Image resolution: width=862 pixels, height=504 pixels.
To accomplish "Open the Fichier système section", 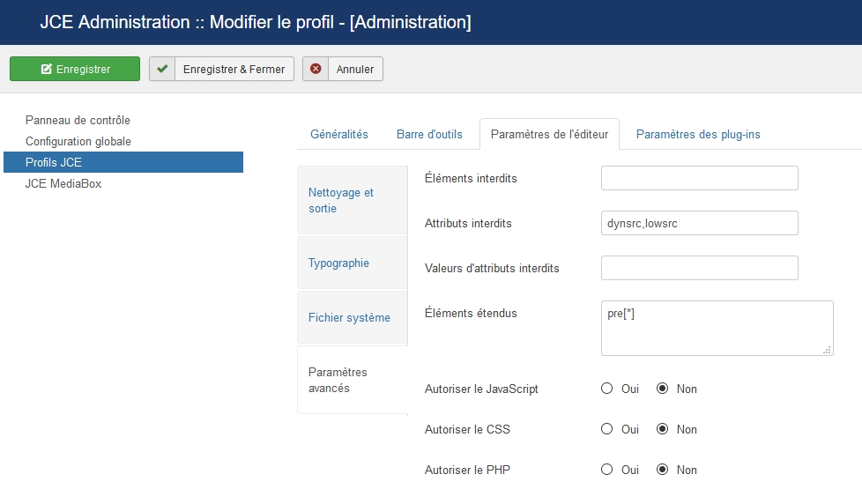I will pyautogui.click(x=353, y=317).
